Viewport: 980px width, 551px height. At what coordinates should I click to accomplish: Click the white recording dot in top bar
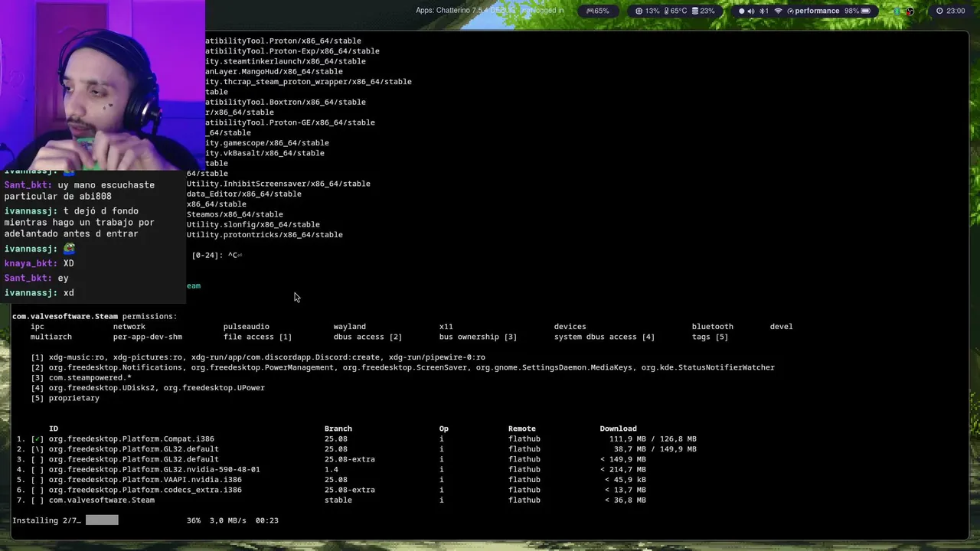tap(741, 11)
